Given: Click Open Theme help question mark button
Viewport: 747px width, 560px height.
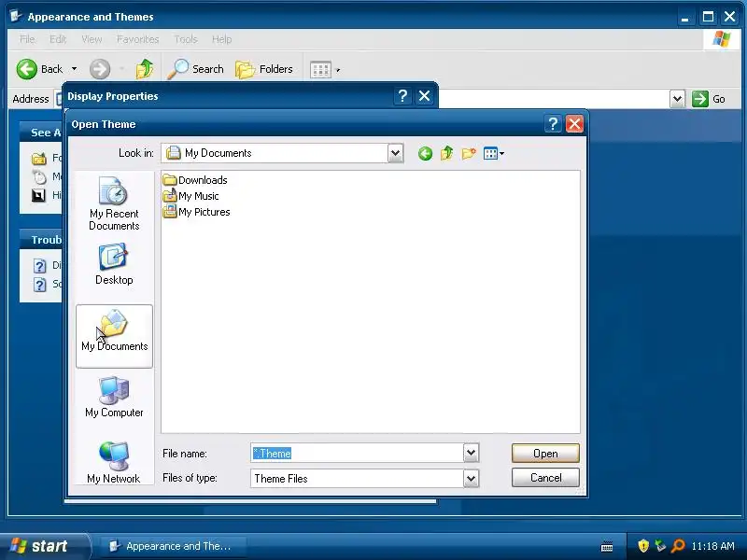Looking at the screenshot, I should pyautogui.click(x=553, y=124).
